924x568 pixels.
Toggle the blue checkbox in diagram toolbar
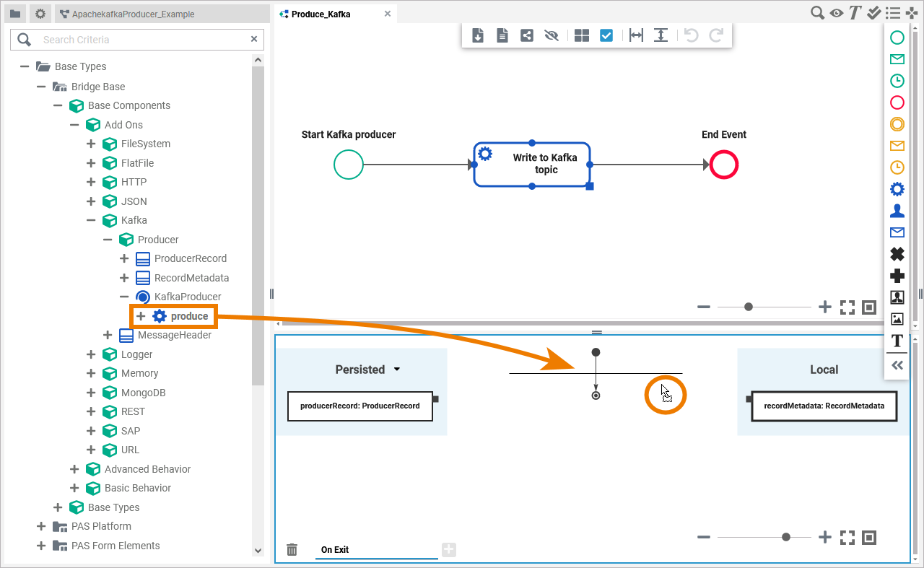606,35
